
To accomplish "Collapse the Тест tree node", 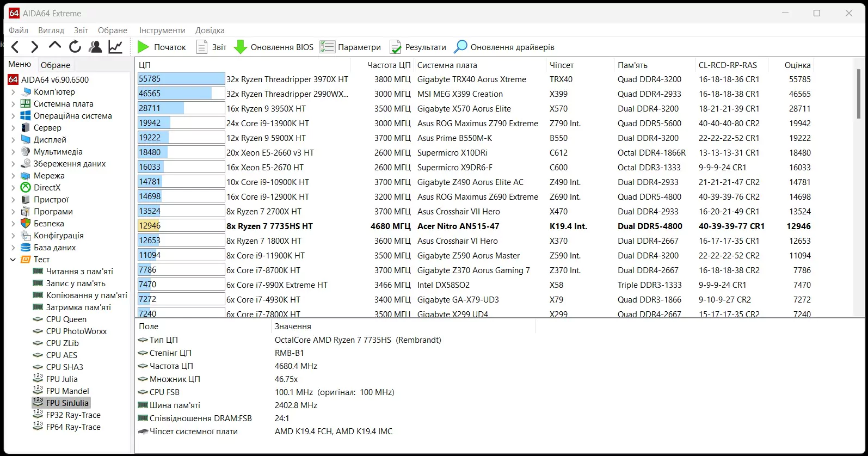I will [x=13, y=260].
